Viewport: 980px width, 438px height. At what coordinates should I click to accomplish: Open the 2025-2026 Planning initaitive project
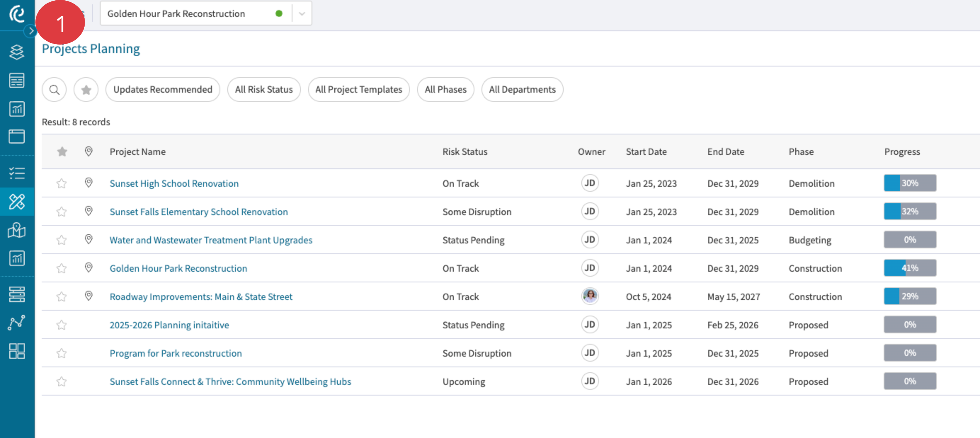pos(169,325)
